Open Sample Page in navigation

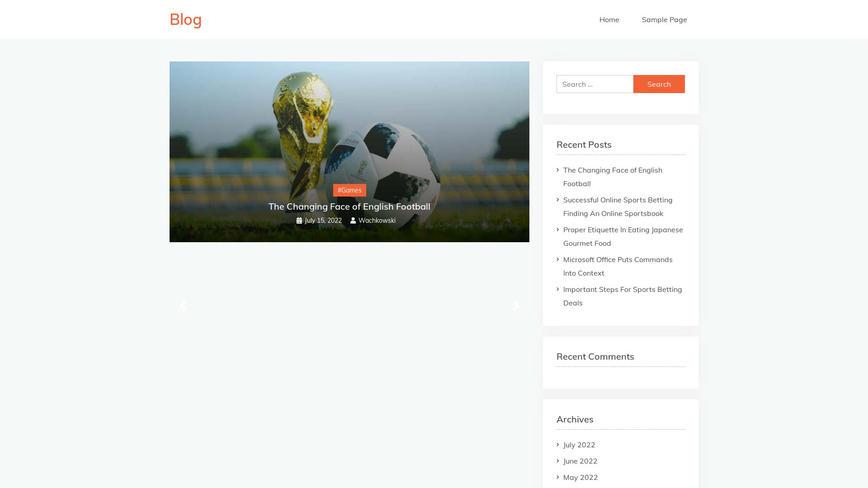pyautogui.click(x=664, y=19)
